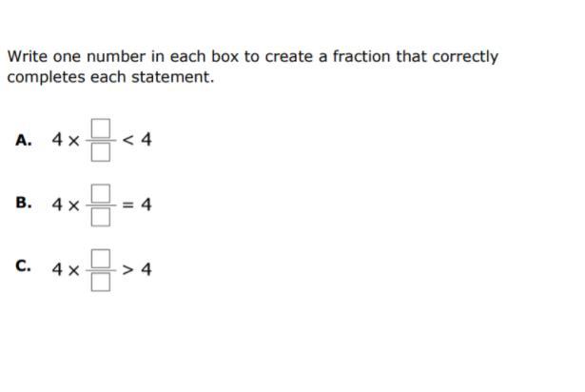The width and height of the screenshot is (585, 392).
Task: Select the denominator box in statement A
Action: point(101,152)
